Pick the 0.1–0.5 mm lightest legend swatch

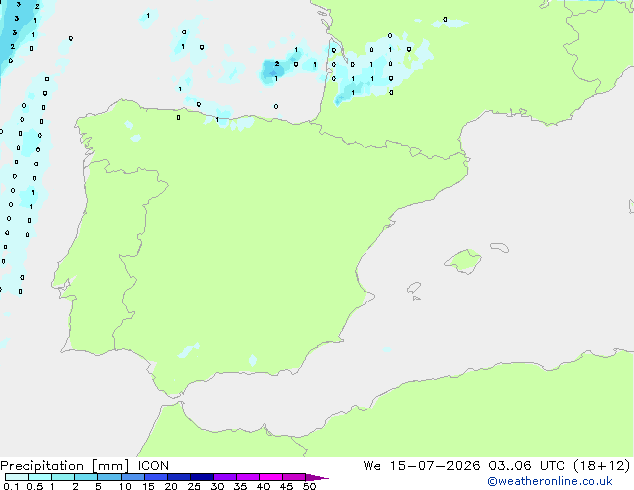pos(17,477)
